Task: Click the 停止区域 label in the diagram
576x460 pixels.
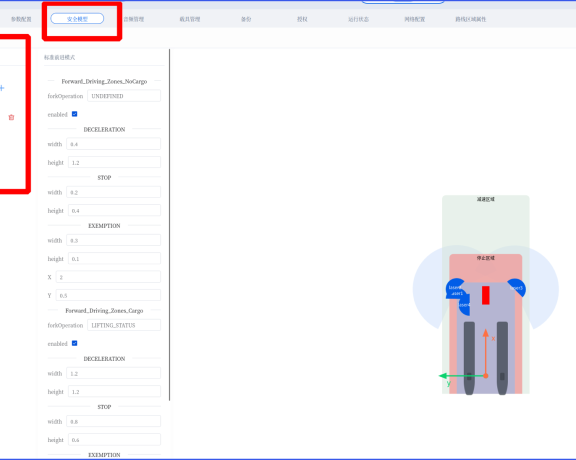Action: tap(486, 258)
